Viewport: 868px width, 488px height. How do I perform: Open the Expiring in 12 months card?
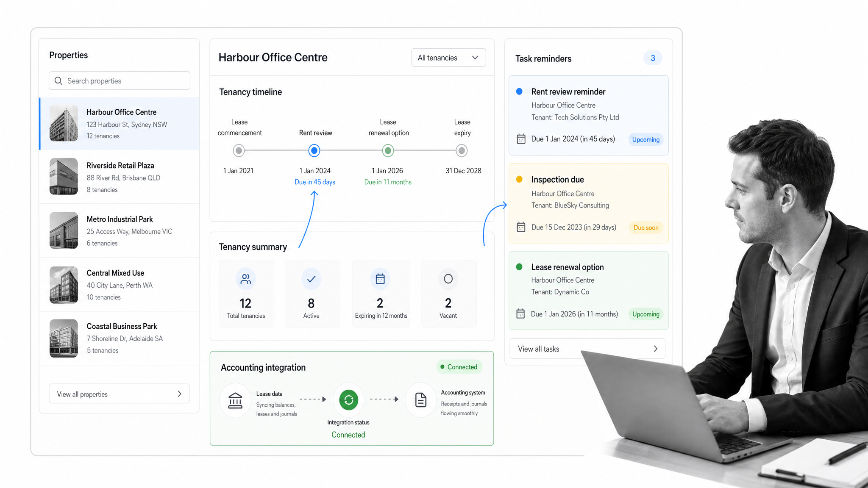(x=381, y=294)
